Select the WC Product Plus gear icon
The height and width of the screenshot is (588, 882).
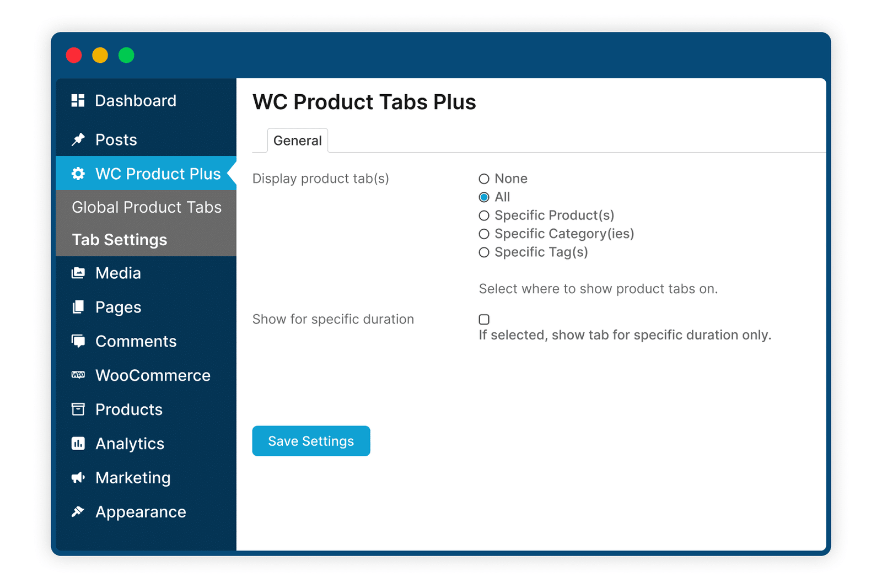pyautogui.click(x=78, y=174)
